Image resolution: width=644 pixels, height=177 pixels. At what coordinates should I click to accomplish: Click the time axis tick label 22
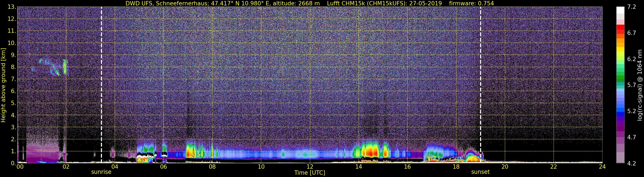[x=554, y=167]
